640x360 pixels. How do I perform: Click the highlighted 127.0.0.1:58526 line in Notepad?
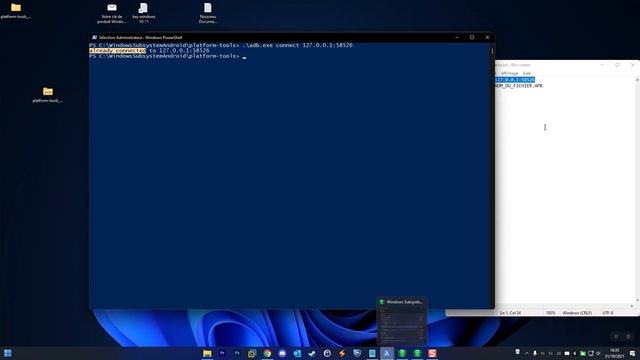tap(515, 80)
